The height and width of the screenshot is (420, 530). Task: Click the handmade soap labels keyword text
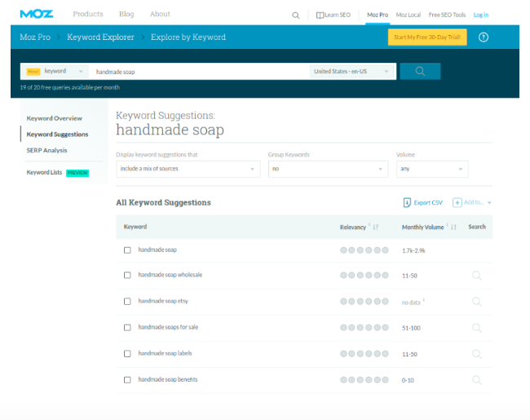[165, 353]
